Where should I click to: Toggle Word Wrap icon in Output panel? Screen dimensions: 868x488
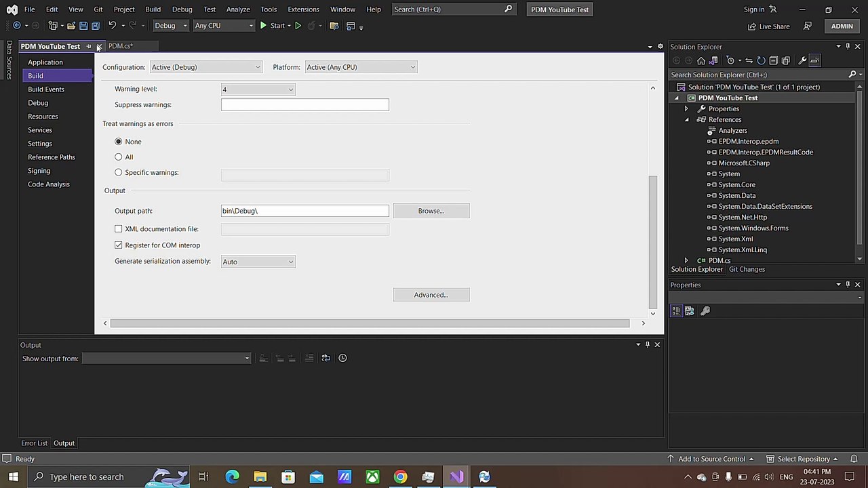tap(325, 358)
